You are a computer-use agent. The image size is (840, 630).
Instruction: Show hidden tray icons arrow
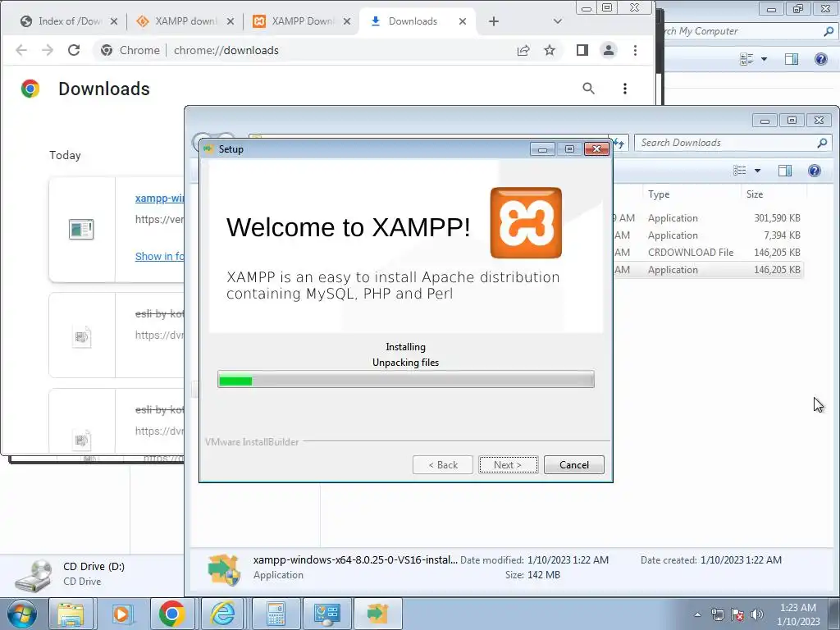(697, 614)
